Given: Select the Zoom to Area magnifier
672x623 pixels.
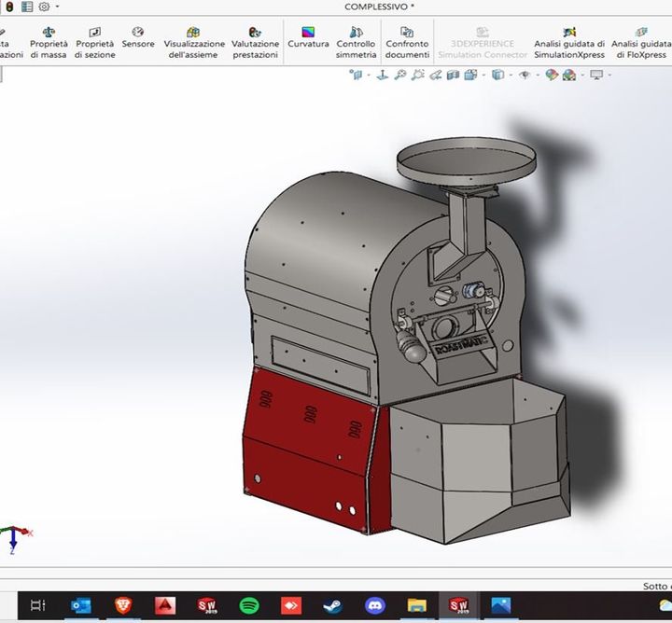Looking at the screenshot, I should coord(418,75).
